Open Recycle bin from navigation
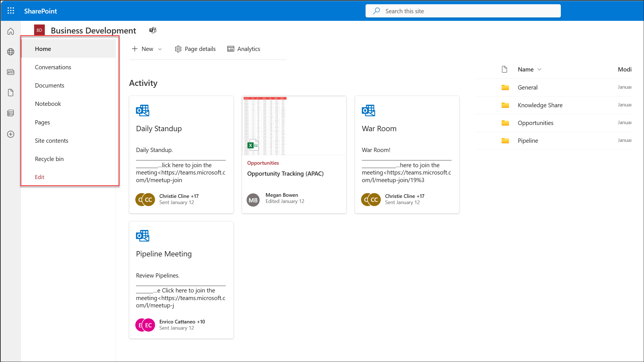644x362 pixels. [x=50, y=159]
